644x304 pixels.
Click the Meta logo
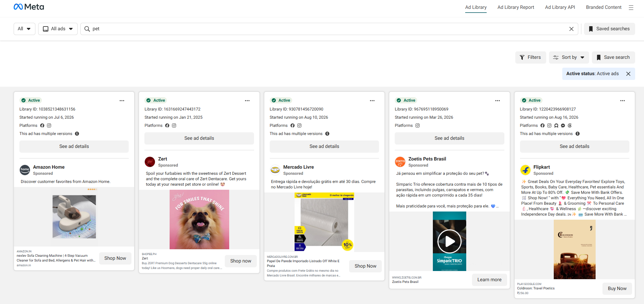coord(29,7)
